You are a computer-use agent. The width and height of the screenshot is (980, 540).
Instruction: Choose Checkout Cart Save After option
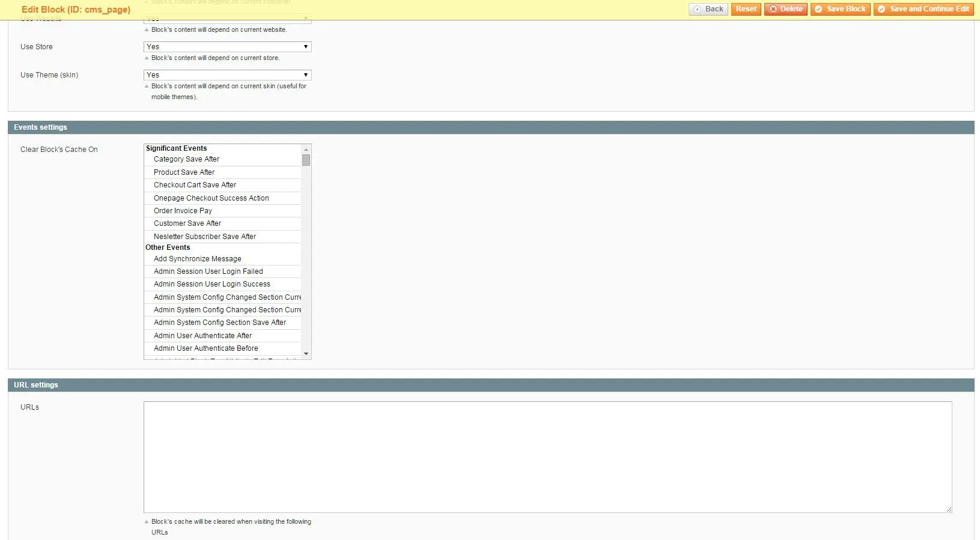(195, 185)
